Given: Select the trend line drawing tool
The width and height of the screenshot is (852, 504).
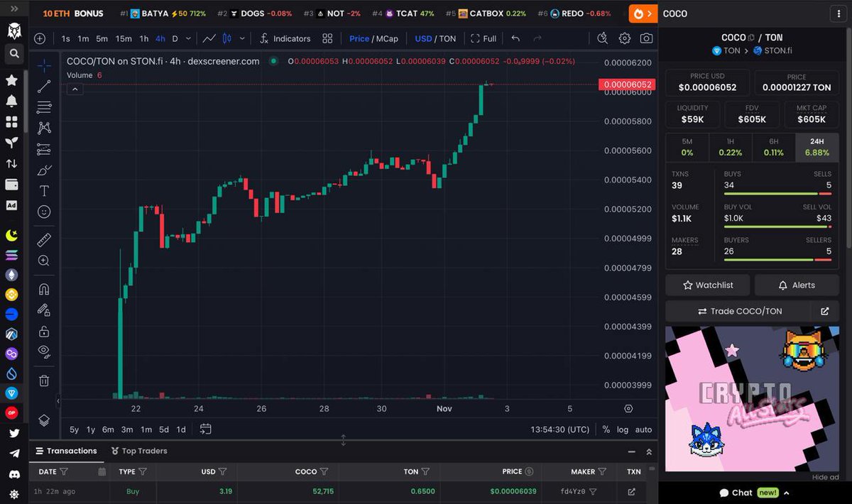Looking at the screenshot, I should tap(44, 87).
